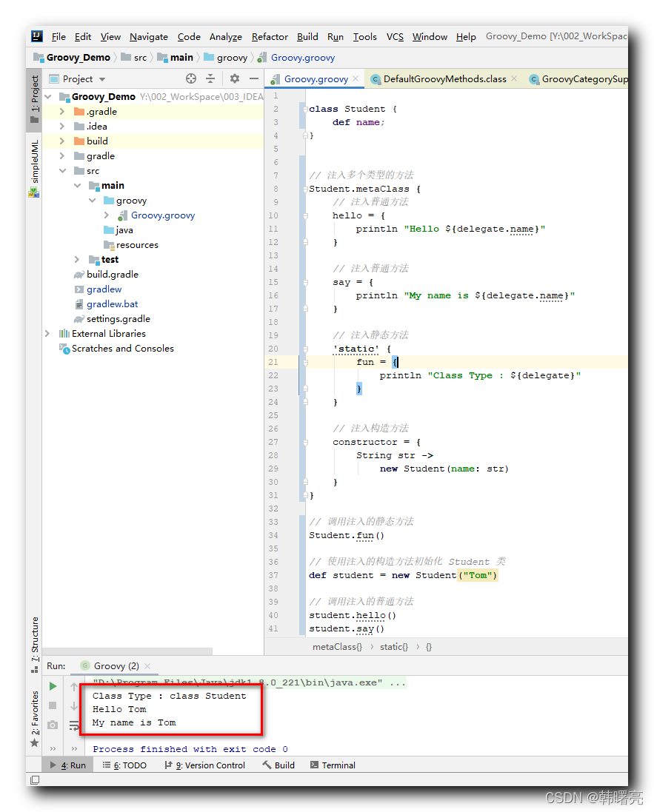Click metaClass{} editor breadcrumb

pos(337,647)
